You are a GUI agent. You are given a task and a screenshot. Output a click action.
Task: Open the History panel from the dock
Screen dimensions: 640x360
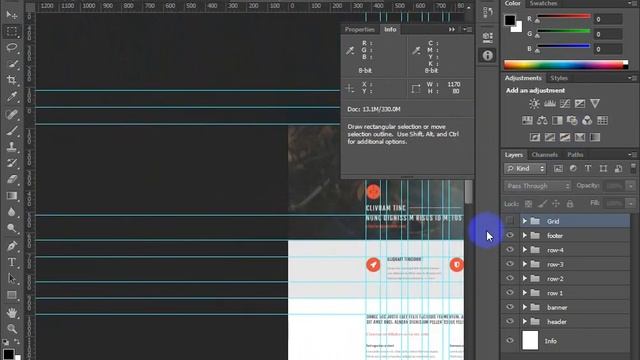[487, 12]
